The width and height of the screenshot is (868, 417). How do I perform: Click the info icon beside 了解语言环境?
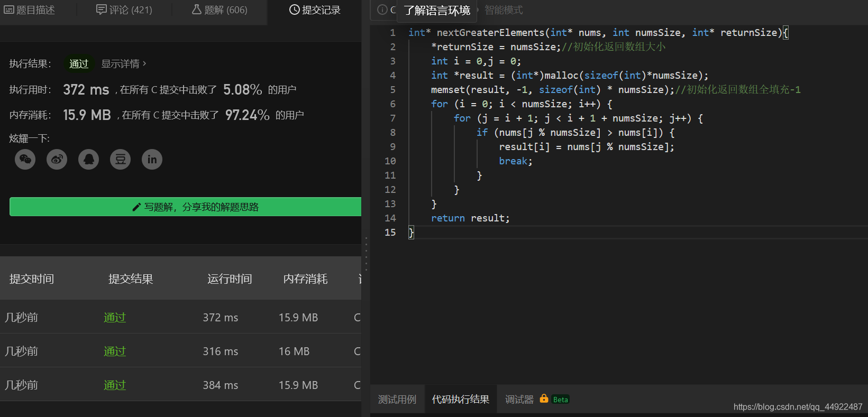382,10
